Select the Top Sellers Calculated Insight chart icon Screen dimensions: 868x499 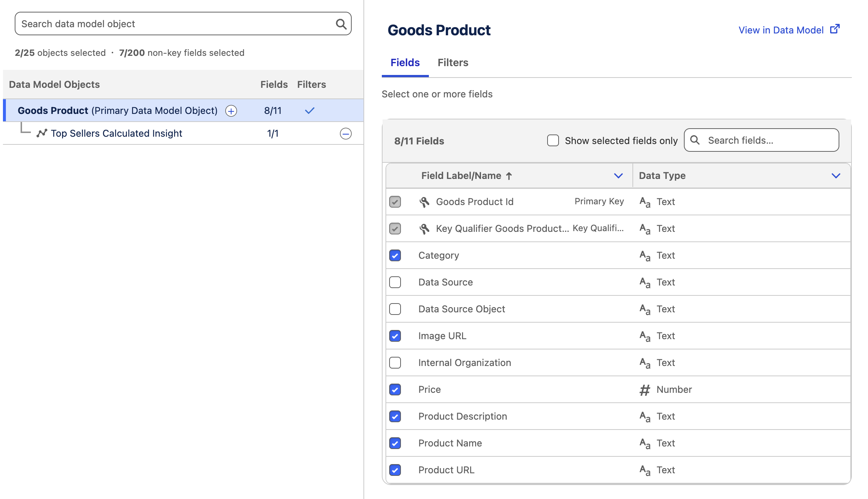(x=42, y=133)
